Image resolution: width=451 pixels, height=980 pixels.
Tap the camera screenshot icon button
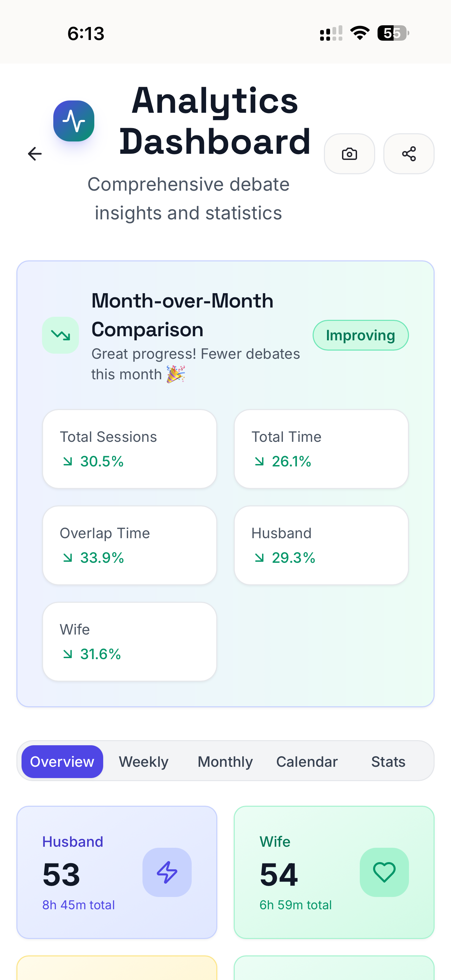349,154
